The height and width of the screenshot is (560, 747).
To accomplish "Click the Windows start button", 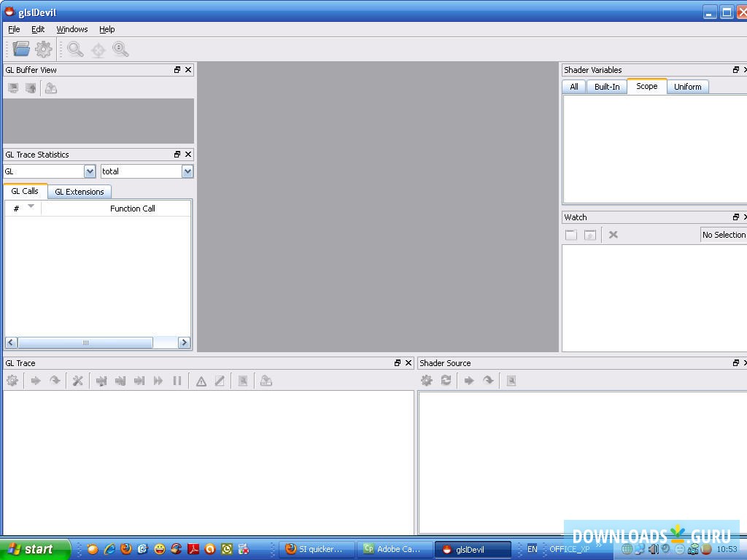I will tap(35, 549).
